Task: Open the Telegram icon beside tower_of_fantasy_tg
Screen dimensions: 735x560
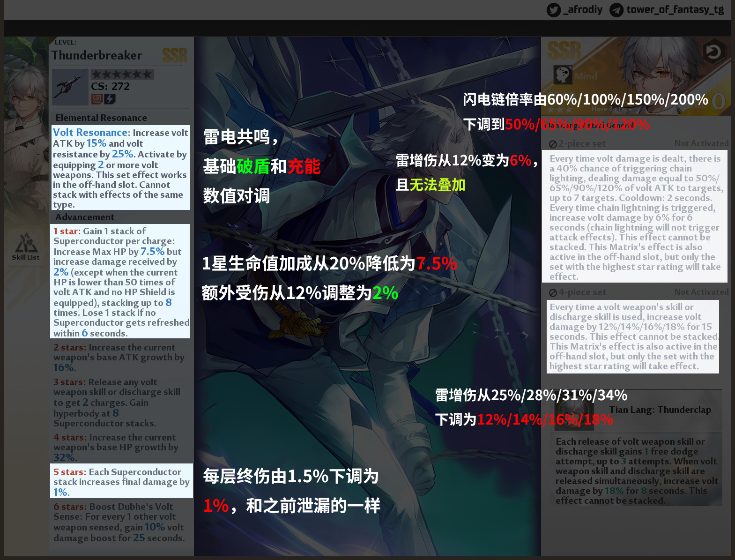Action: [x=616, y=10]
